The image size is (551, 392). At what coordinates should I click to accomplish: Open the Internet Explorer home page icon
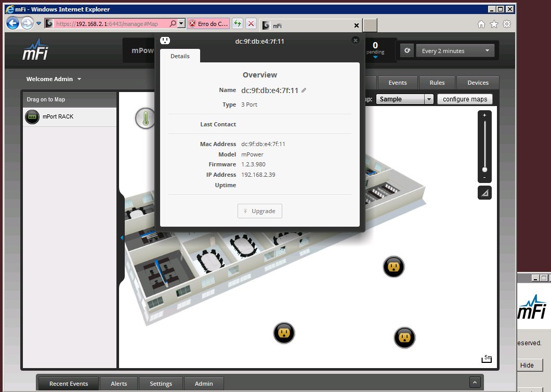click(x=481, y=24)
